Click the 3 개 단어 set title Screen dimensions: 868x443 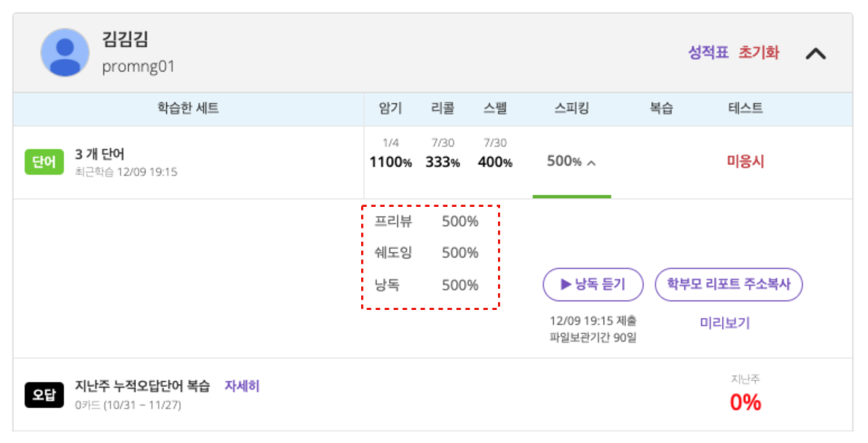click(x=99, y=154)
